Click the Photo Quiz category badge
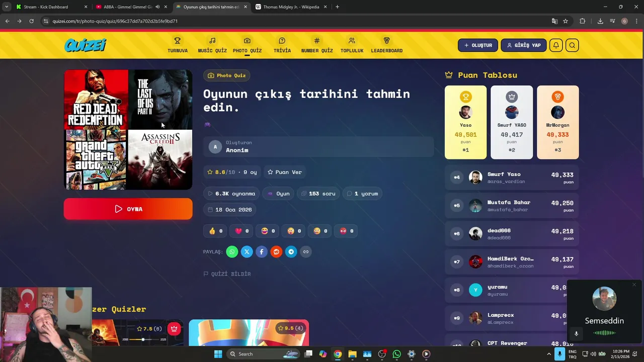The height and width of the screenshot is (362, 644). (227, 75)
